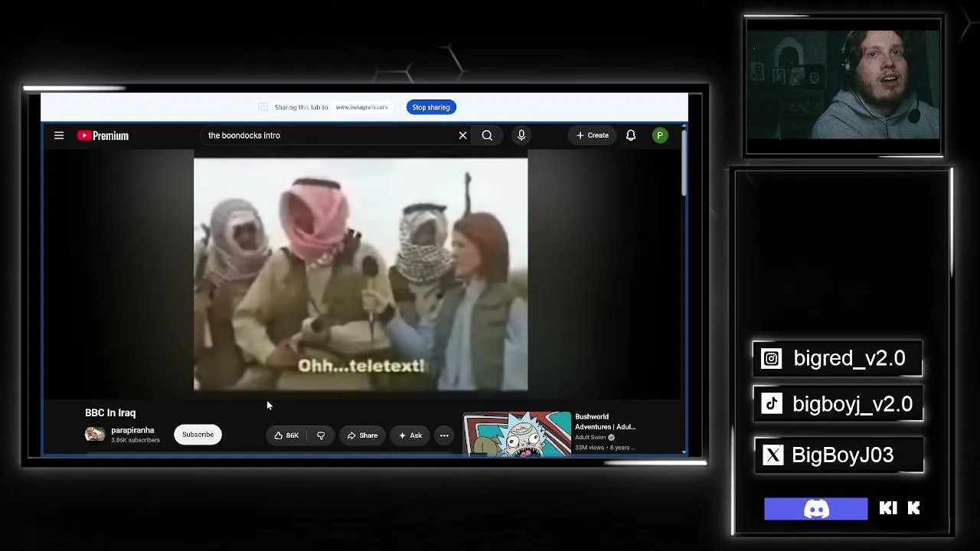This screenshot has height=551, width=980.
Task: Open the parapiranha channel name link
Action: (132, 430)
